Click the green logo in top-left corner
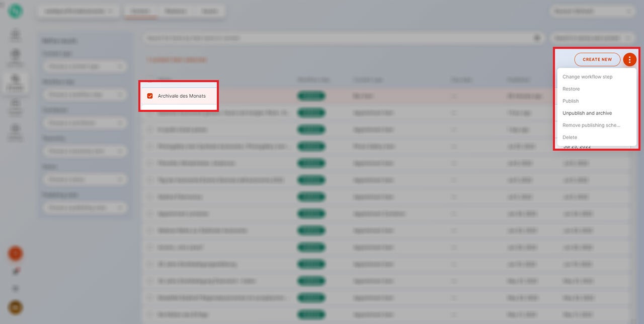 click(15, 11)
